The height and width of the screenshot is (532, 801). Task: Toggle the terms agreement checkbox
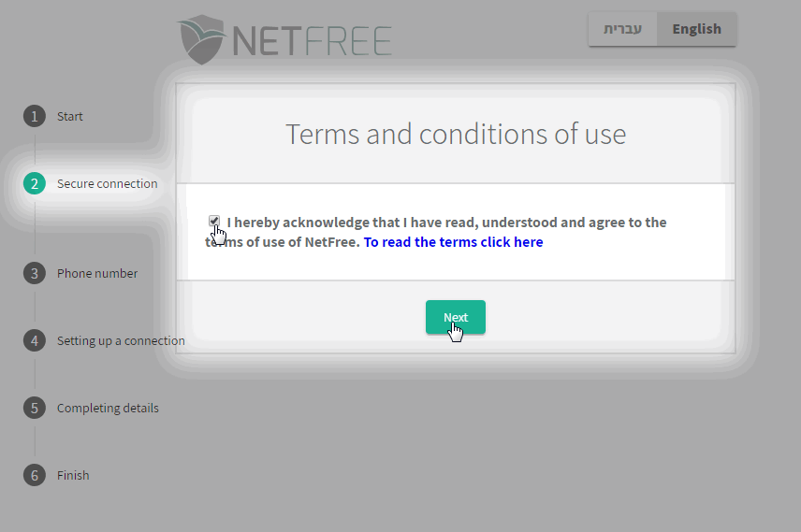coord(214,221)
